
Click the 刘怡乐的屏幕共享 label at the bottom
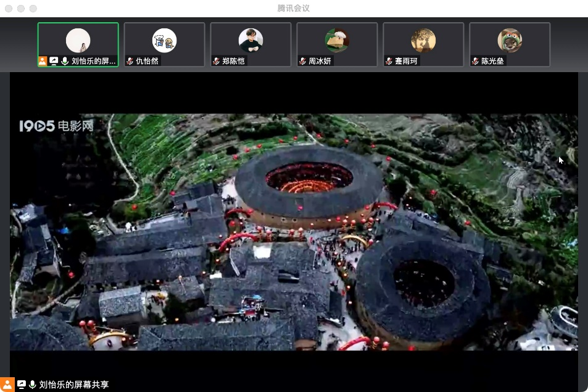[x=74, y=385]
